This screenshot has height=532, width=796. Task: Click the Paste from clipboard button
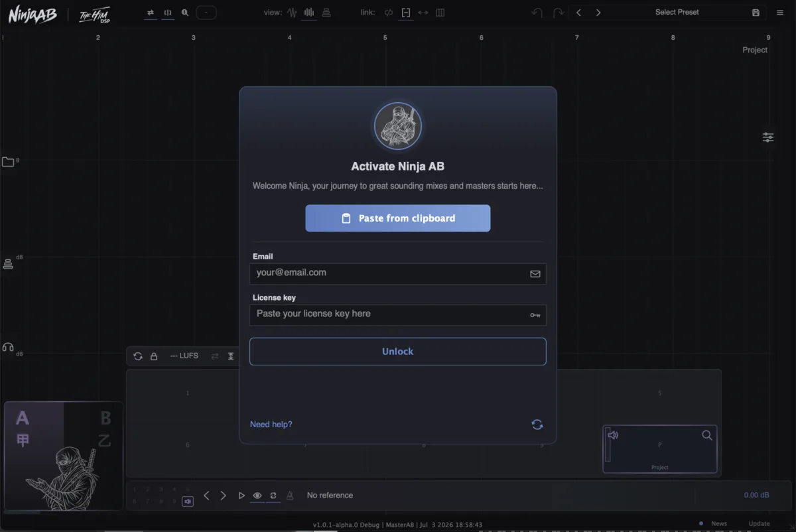(x=397, y=218)
